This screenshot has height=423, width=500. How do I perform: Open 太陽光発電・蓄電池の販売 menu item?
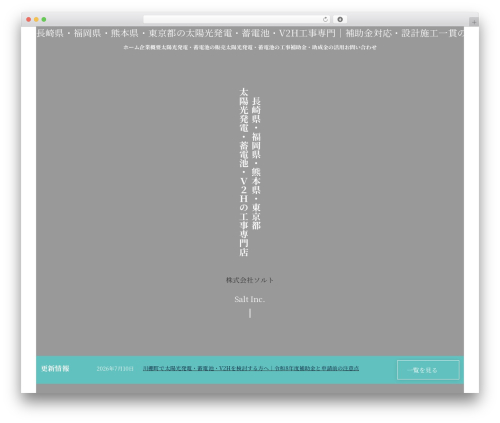pos(195,47)
